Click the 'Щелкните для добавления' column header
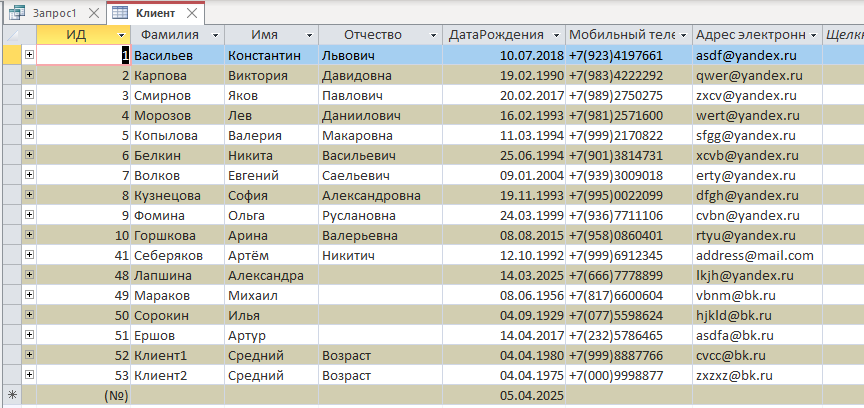Image resolution: width=864 pixels, height=408 pixels. coord(843,35)
